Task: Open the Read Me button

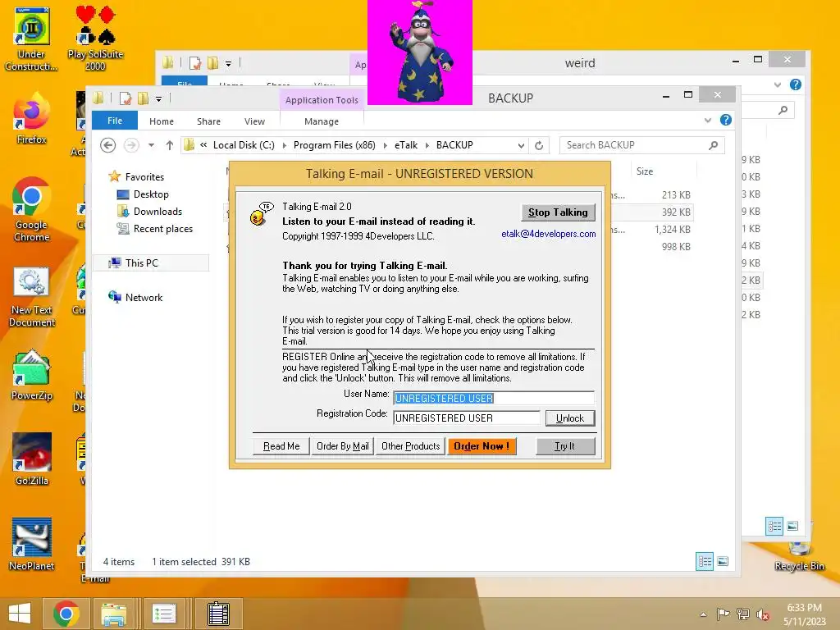Action: [x=281, y=446]
